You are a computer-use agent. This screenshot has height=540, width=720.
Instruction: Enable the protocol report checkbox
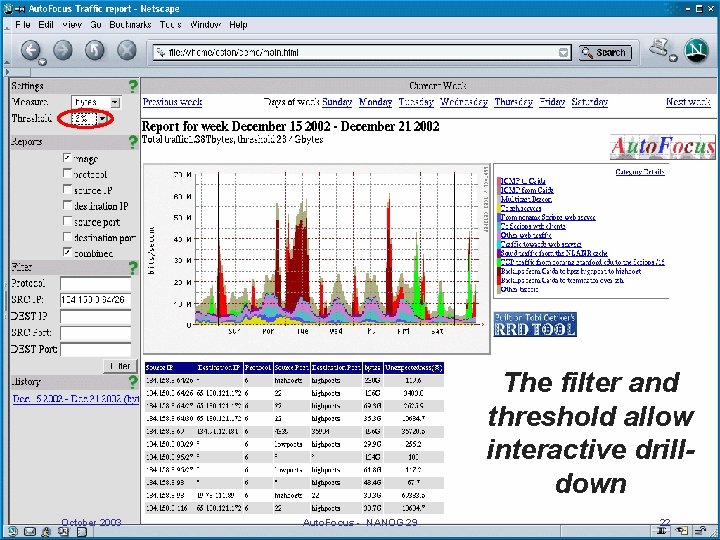pyautogui.click(x=67, y=173)
